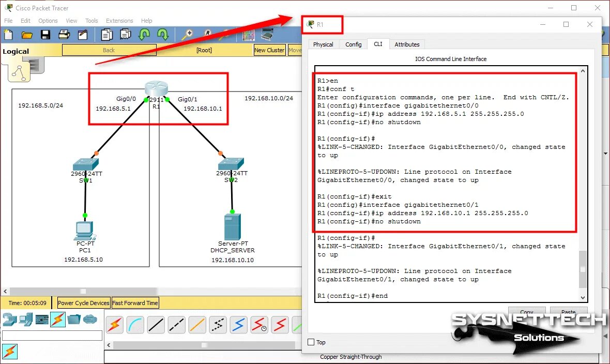
Task: Click the CLI scrollbar up arrow
Action: 583,71
